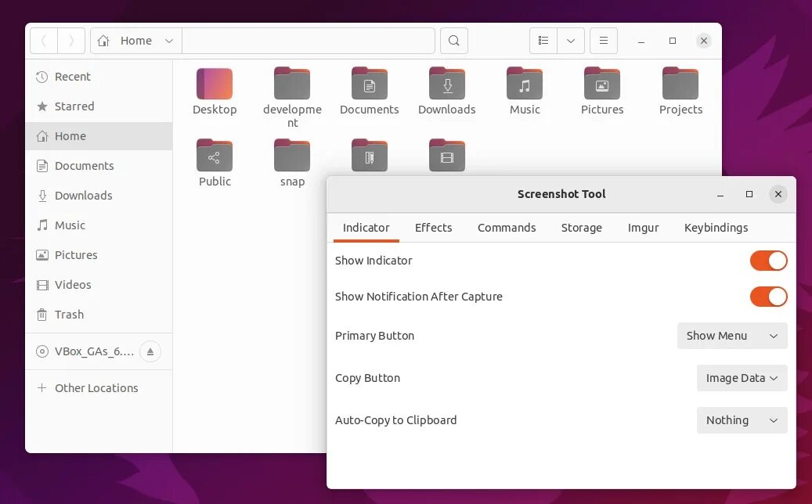Open Starred in the sidebar

pyautogui.click(x=99, y=106)
